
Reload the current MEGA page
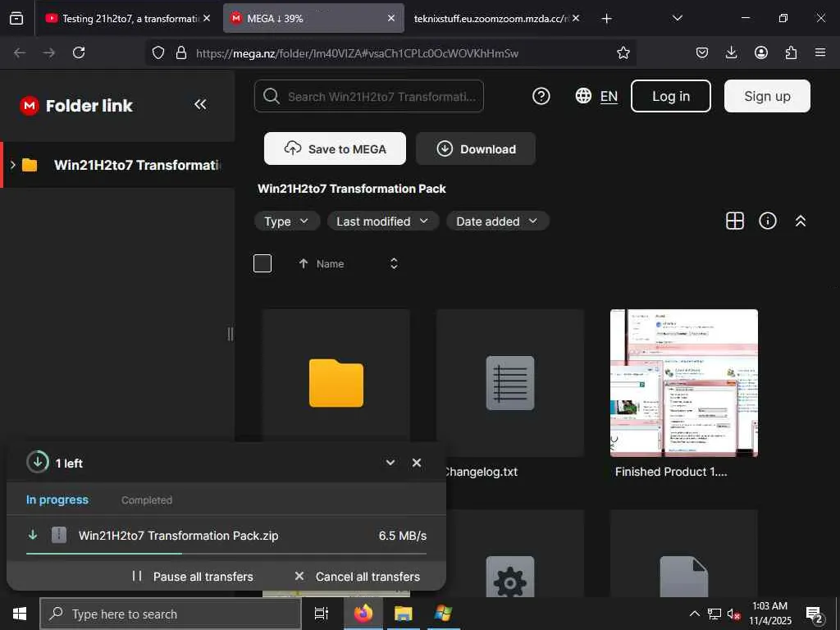pyautogui.click(x=79, y=52)
